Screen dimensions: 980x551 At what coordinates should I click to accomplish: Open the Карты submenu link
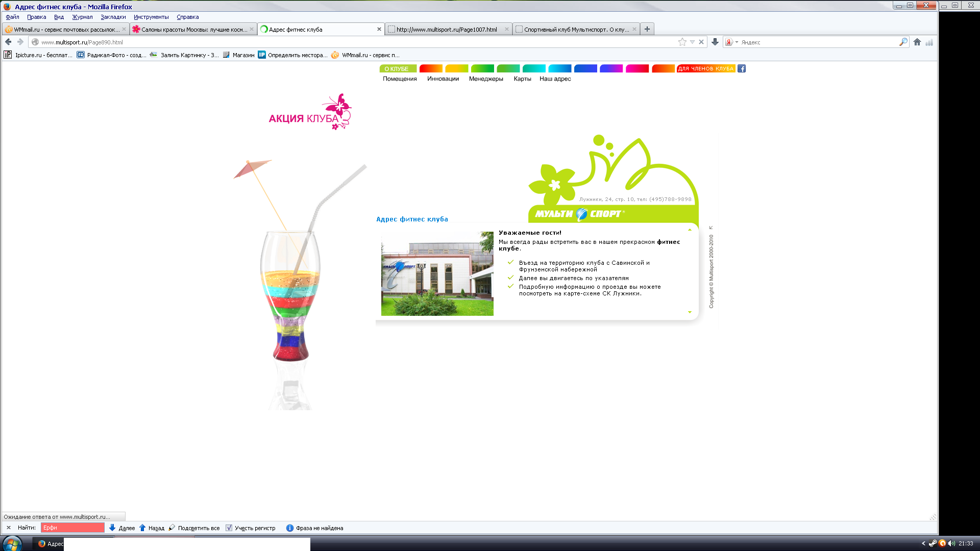(x=522, y=79)
